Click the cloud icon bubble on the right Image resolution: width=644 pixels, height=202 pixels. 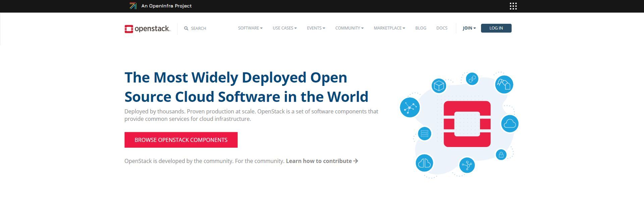510,123
